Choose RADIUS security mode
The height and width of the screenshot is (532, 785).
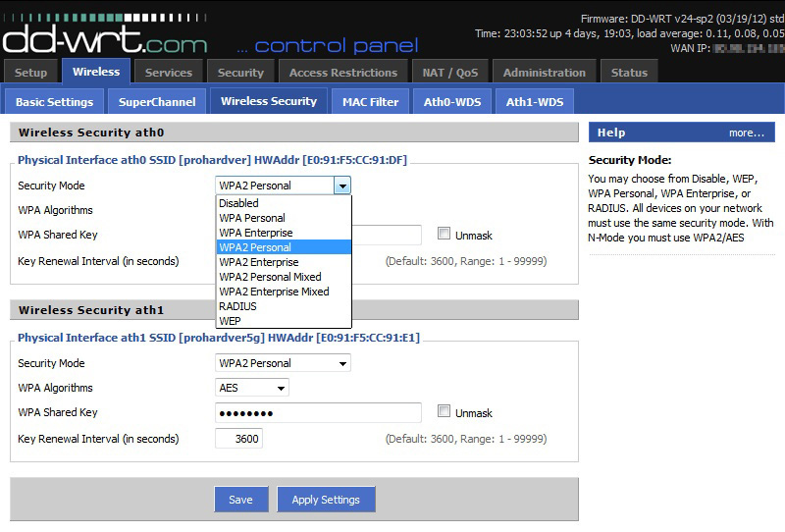tap(284, 306)
